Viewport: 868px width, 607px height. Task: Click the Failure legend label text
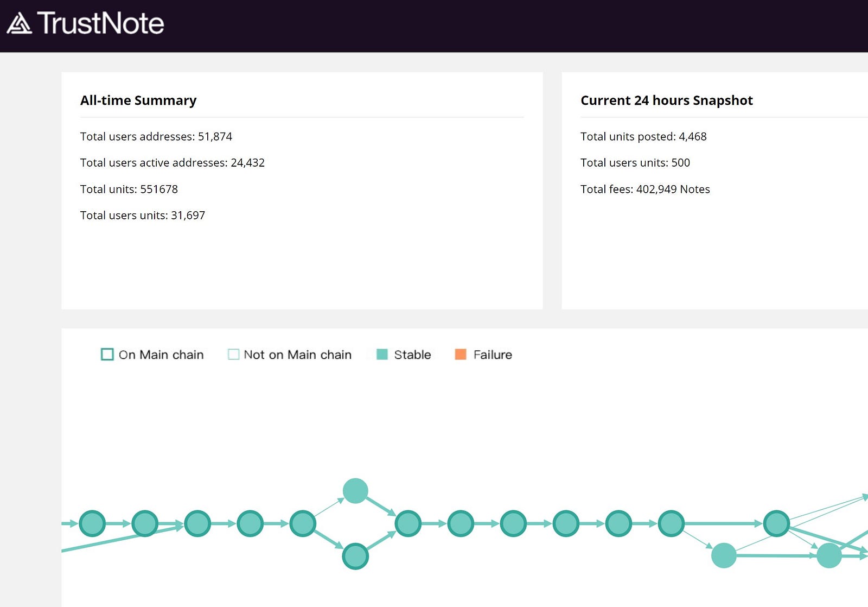493,355
